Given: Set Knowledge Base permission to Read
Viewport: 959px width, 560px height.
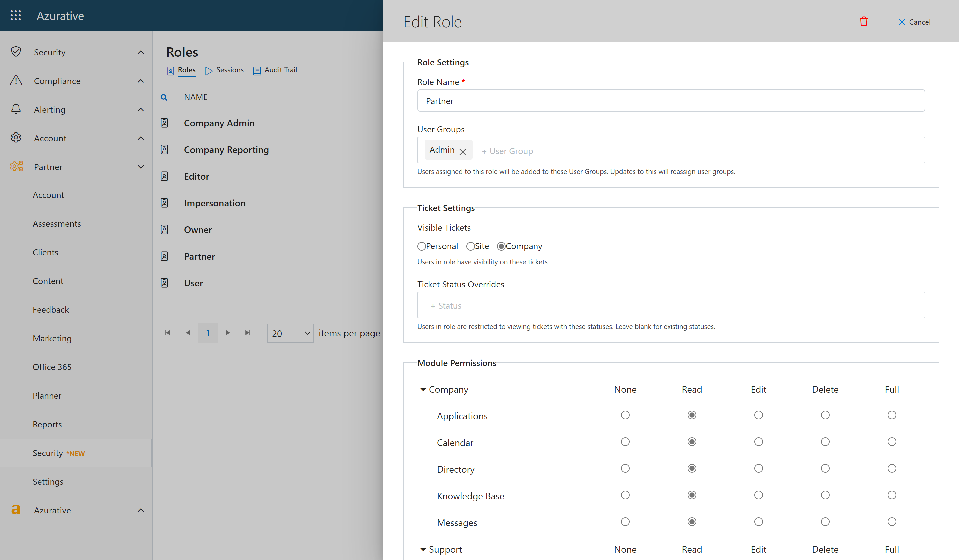Looking at the screenshot, I should click(692, 495).
